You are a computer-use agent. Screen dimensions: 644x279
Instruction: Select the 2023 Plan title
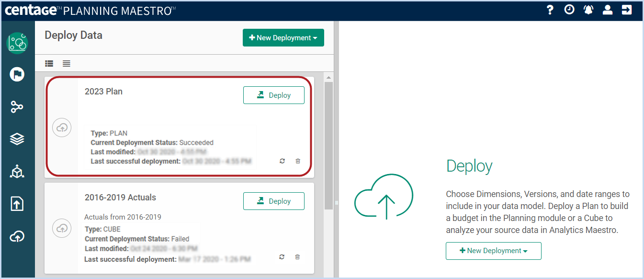click(x=103, y=92)
